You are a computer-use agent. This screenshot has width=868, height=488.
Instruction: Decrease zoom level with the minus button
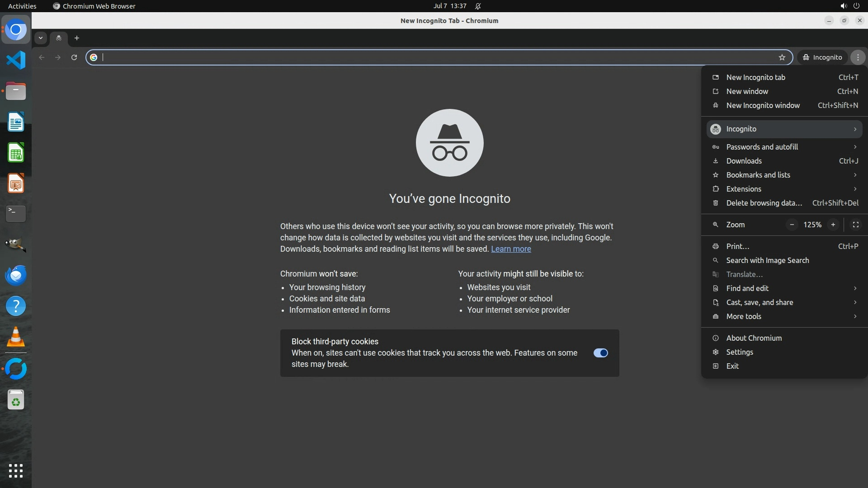click(x=792, y=225)
